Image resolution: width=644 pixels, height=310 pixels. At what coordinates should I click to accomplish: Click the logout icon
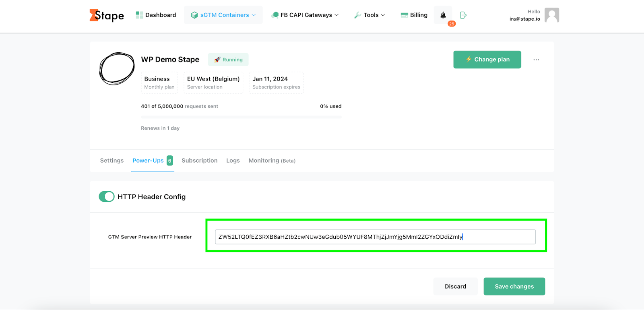(463, 15)
